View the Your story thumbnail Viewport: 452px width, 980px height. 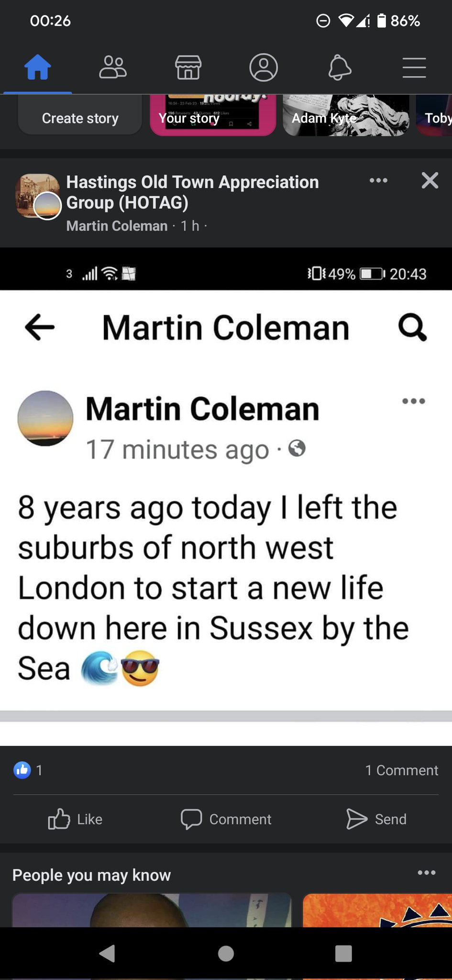point(212,116)
